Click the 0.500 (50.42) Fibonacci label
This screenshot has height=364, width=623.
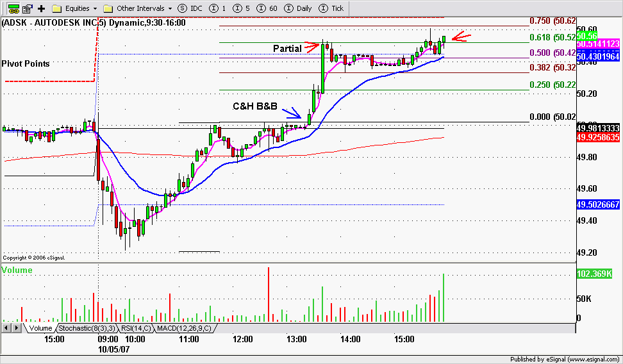point(552,53)
